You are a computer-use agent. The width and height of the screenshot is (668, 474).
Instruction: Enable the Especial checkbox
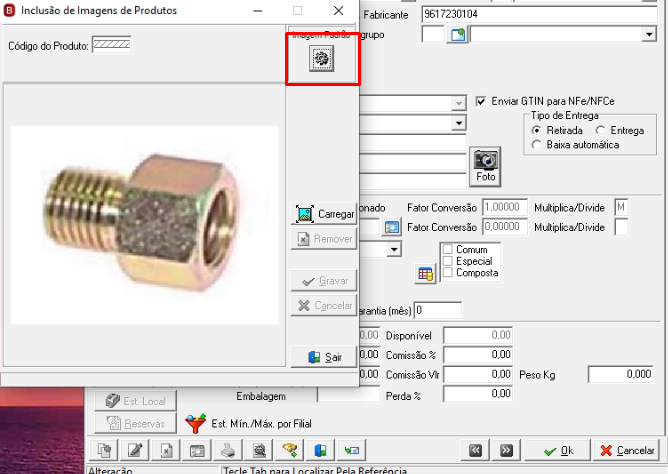click(447, 261)
